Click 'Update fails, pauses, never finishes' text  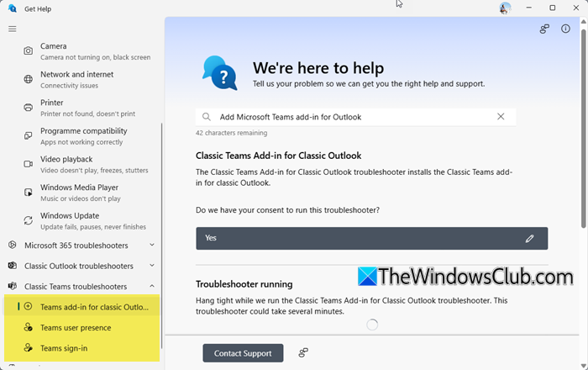[x=93, y=227]
